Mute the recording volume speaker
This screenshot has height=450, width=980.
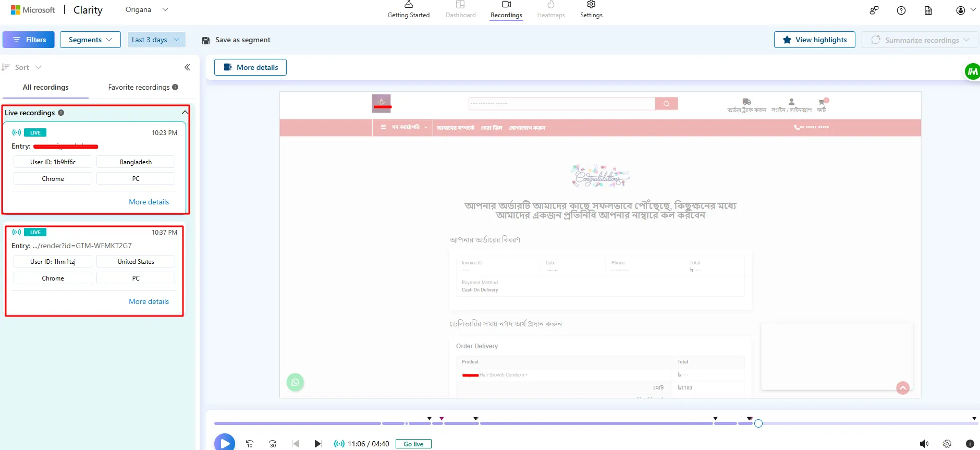pos(924,444)
